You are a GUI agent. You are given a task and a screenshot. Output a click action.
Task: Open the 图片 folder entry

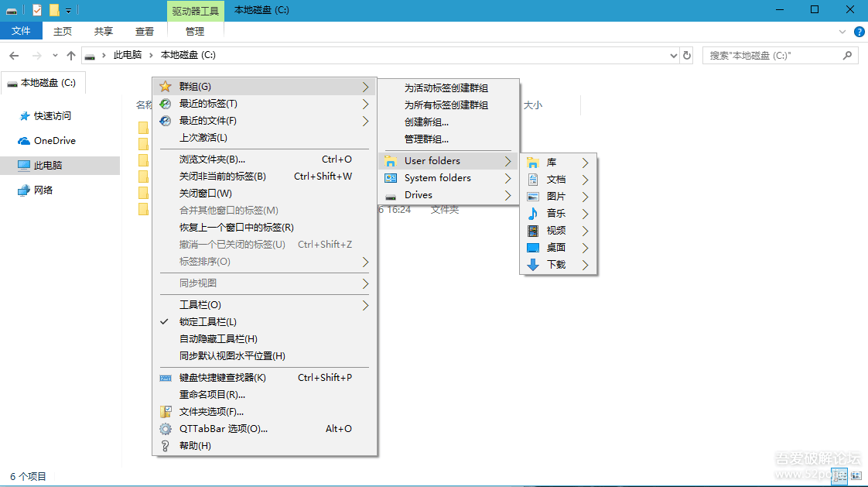tap(559, 197)
